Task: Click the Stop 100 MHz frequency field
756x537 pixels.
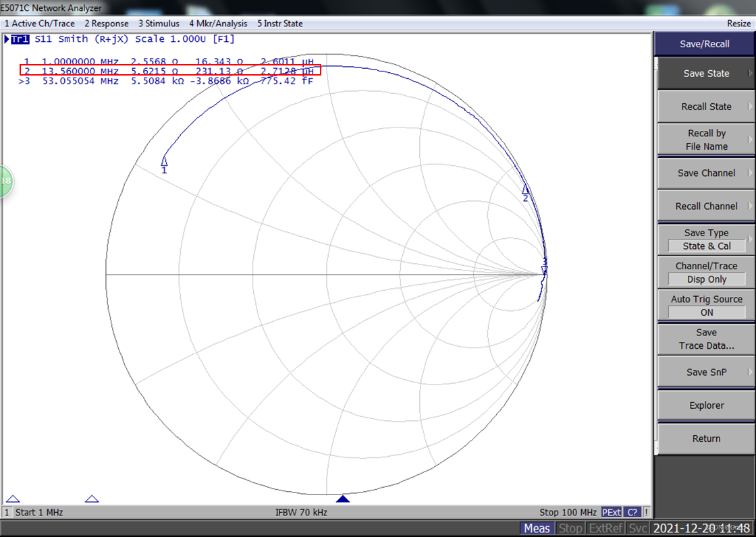Action: [x=568, y=513]
